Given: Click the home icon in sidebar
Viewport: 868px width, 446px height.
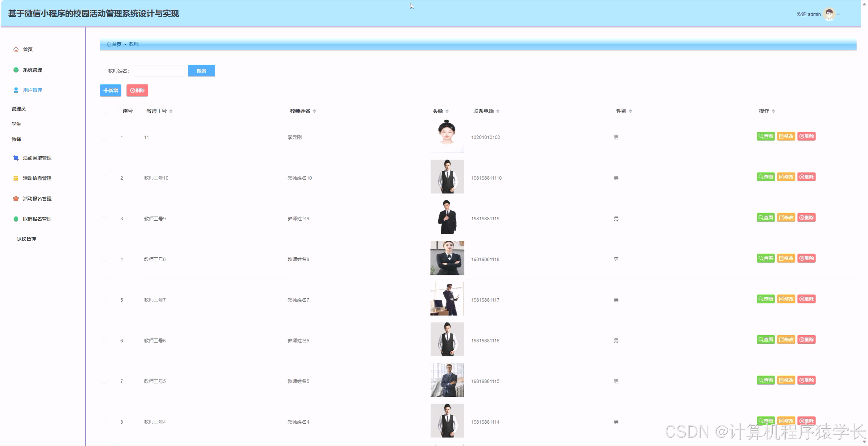Looking at the screenshot, I should 16,50.
